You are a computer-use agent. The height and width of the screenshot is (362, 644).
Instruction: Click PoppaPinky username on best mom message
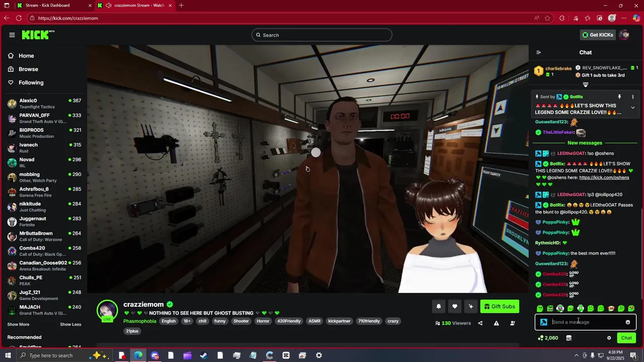click(x=555, y=253)
